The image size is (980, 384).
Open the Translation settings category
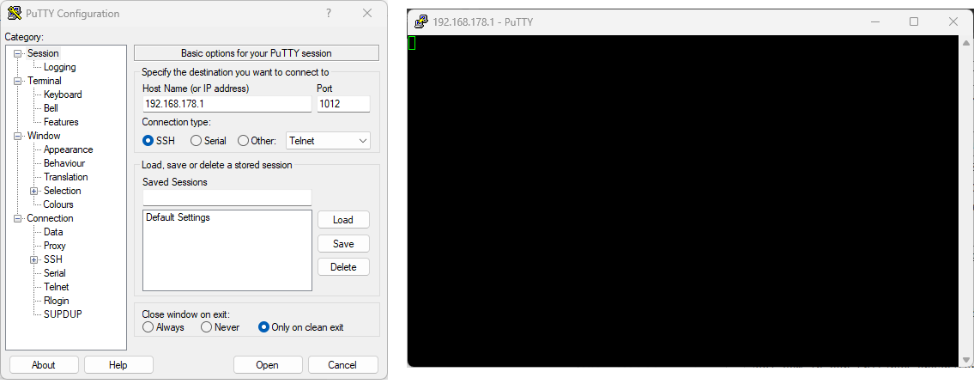pyautogui.click(x=65, y=178)
